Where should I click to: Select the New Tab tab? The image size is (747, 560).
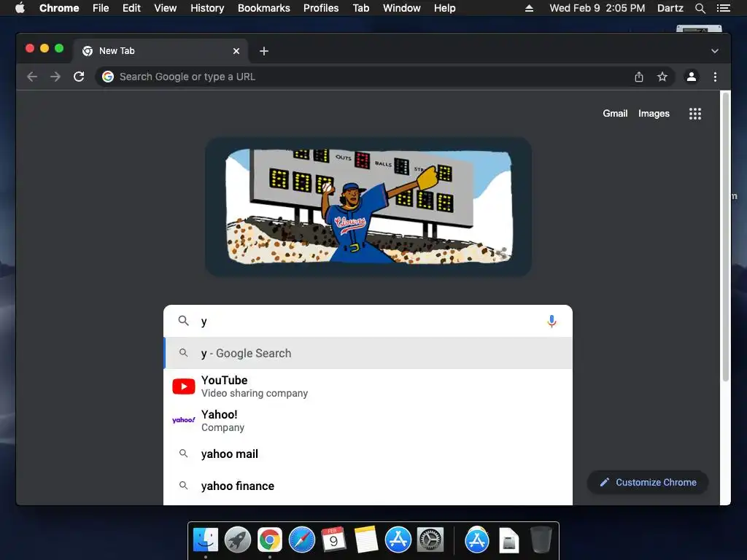click(x=160, y=51)
